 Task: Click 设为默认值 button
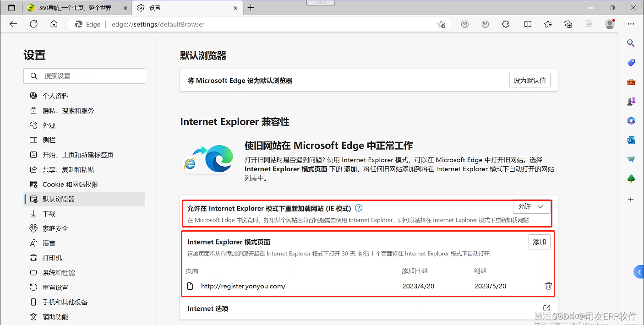529,80
